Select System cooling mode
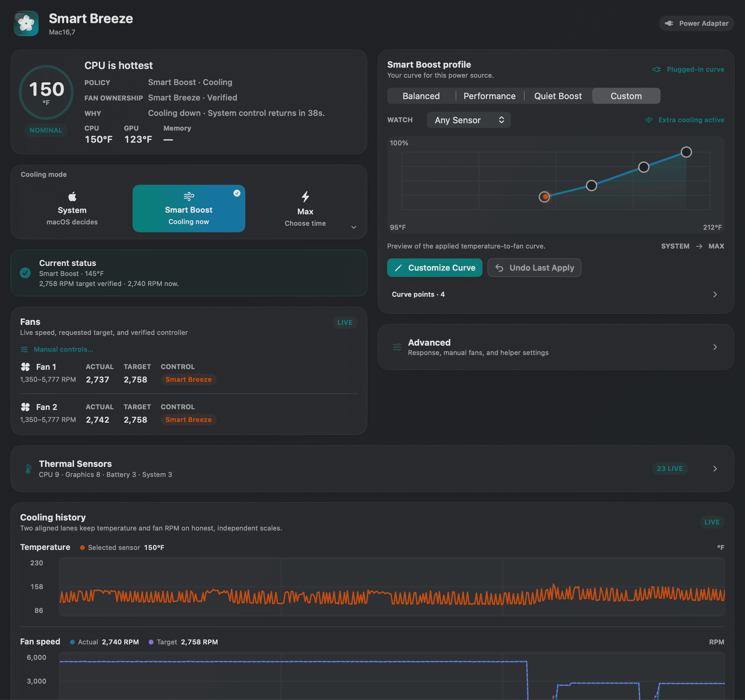745x700 pixels. click(72, 208)
